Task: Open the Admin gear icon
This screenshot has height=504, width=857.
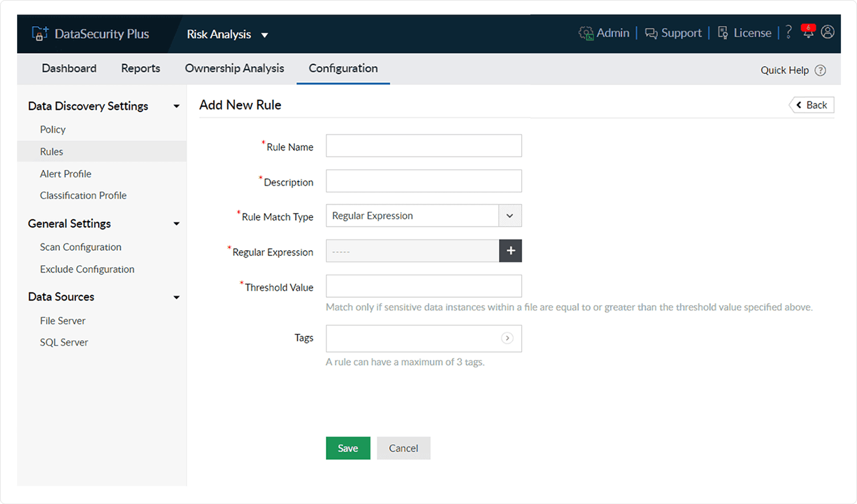Action: coord(586,33)
